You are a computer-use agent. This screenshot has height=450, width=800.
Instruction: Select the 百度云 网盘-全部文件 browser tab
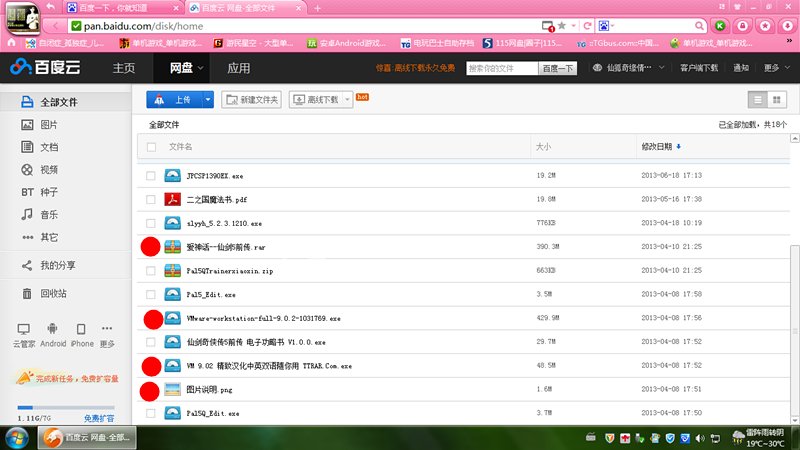pos(245,8)
